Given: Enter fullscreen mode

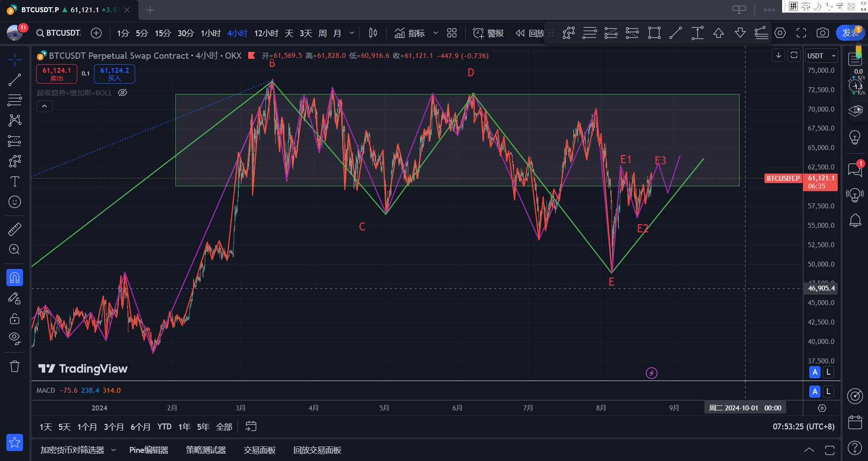Looking at the screenshot, I should 801,33.
